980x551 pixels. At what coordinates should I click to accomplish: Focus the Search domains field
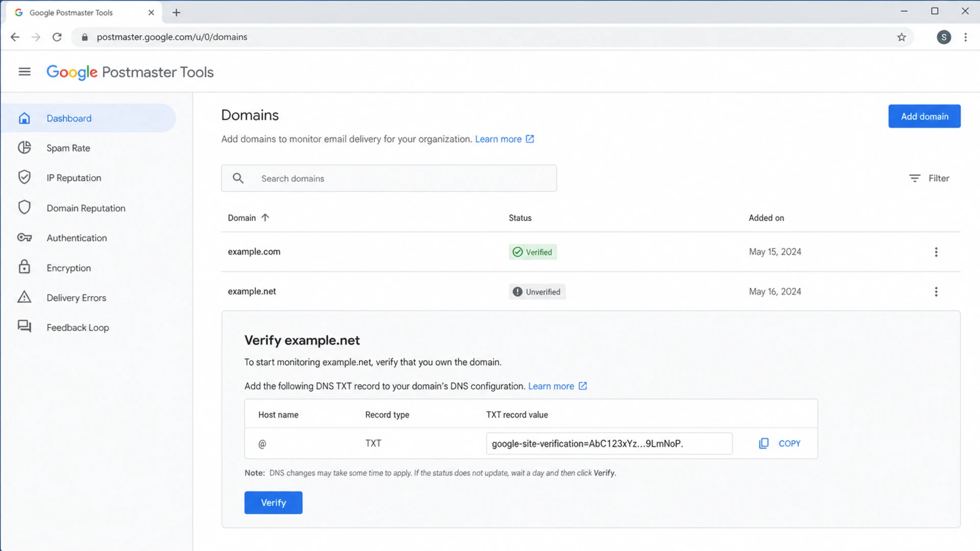click(x=389, y=178)
